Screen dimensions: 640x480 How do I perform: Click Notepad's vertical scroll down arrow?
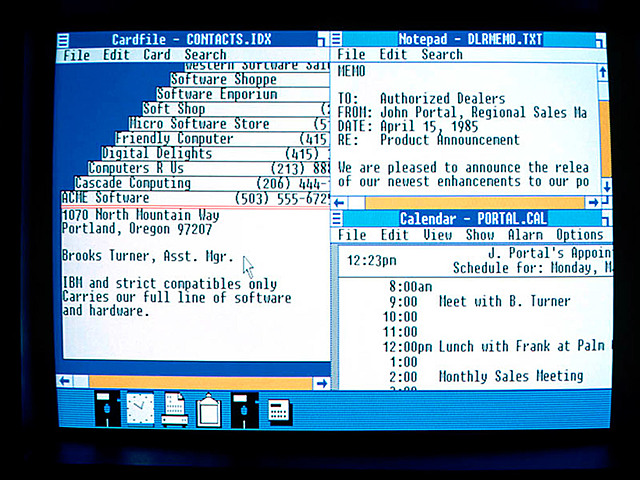click(x=607, y=187)
